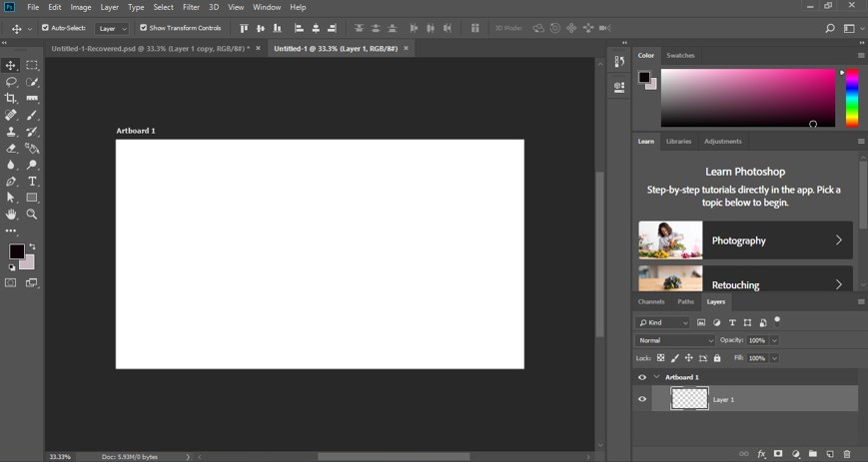Open the Photography tutorials
The height and width of the screenshot is (462, 868).
[x=745, y=240]
